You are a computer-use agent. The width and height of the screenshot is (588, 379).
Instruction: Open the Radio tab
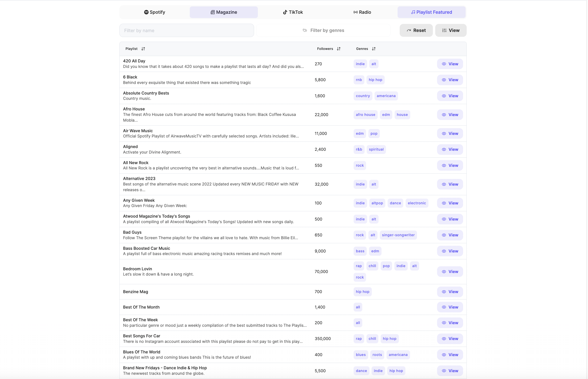tap(362, 12)
